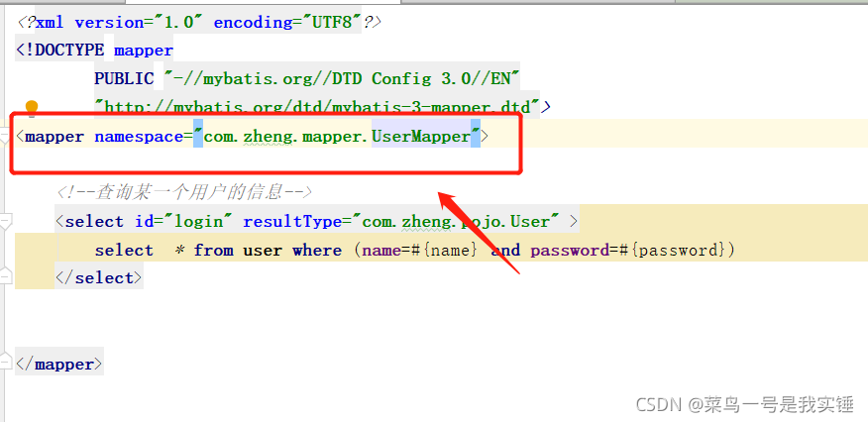Click the 'PUBLIC' keyword
This screenshot has width=868, height=422.
click(x=124, y=79)
